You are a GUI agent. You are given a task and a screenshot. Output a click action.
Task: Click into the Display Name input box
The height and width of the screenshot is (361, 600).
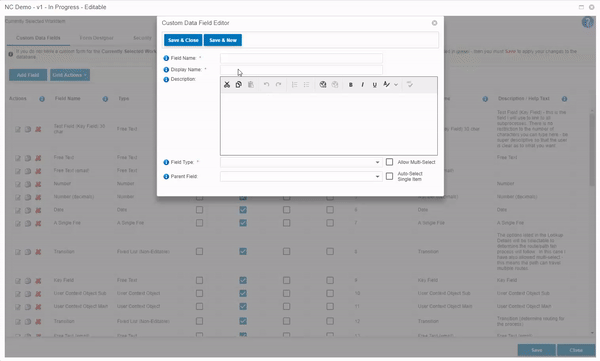[301, 70]
